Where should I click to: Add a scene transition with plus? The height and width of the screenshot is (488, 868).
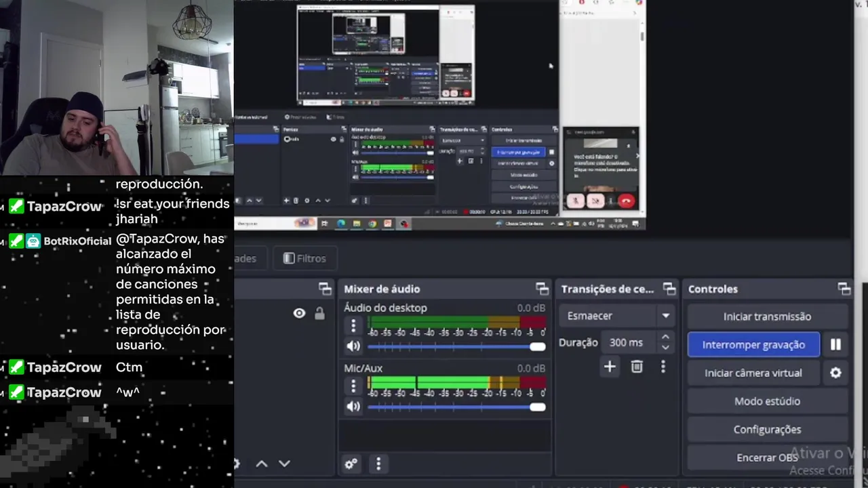610,367
